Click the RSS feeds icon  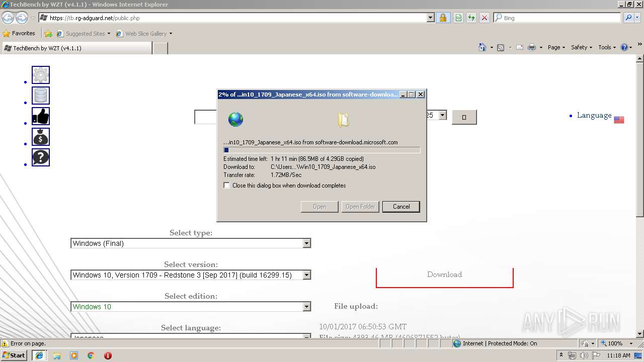click(501, 47)
